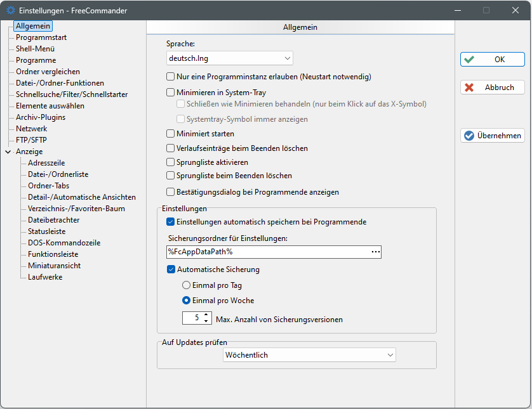Apply changes with Übernehmen button
The height and width of the screenshot is (409, 532).
[x=492, y=135]
